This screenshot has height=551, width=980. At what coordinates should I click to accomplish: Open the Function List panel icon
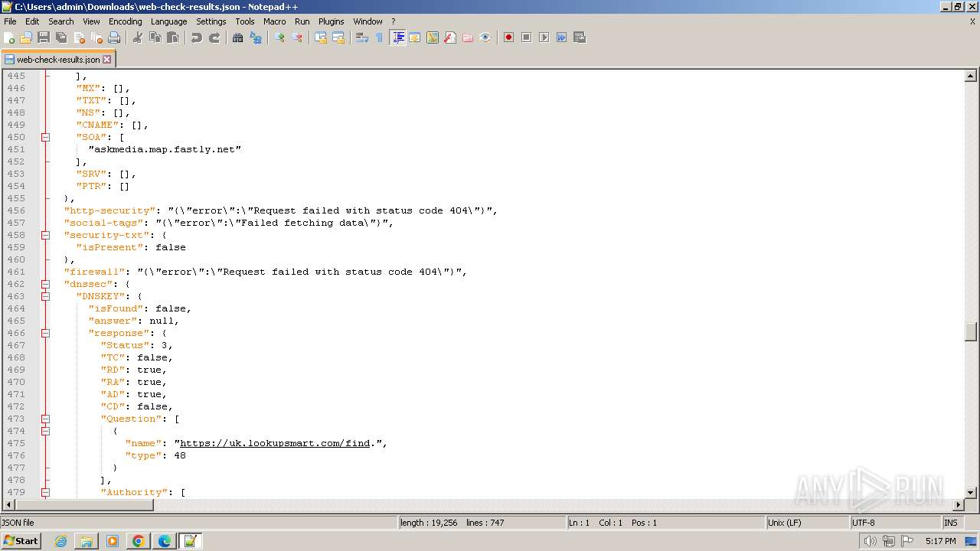pos(450,37)
